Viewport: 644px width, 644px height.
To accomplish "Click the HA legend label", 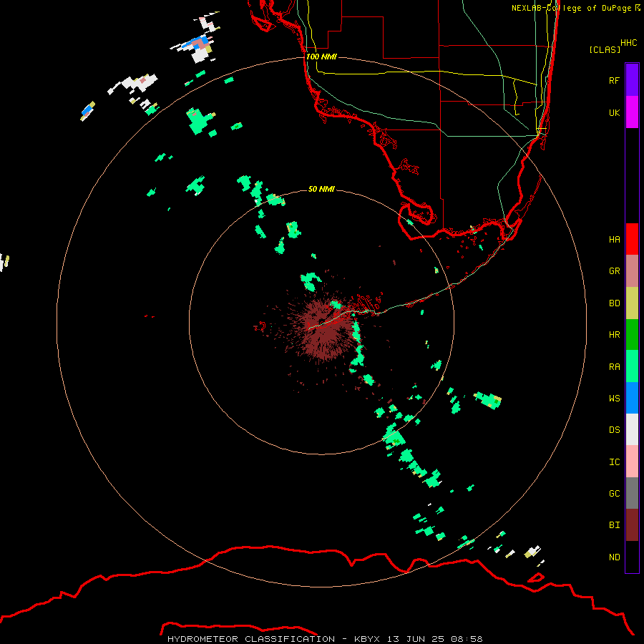I will (x=614, y=240).
